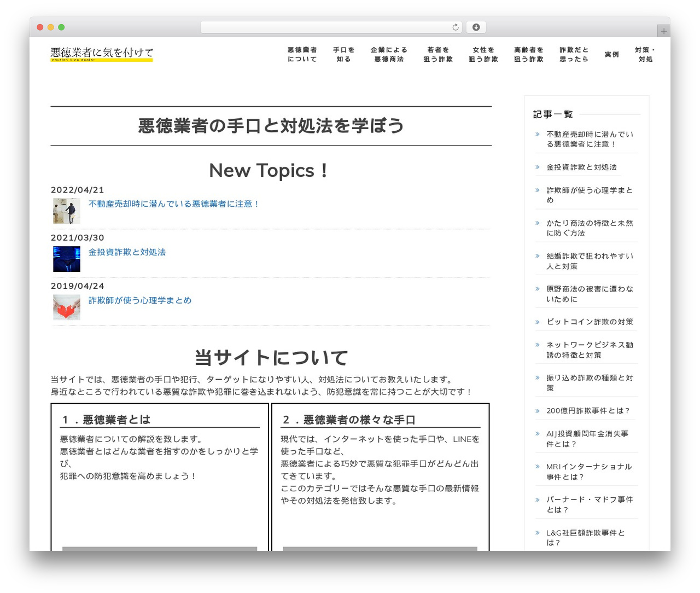Open the 企業による悪徳商法 menu item
The image size is (700, 593).
click(x=389, y=54)
